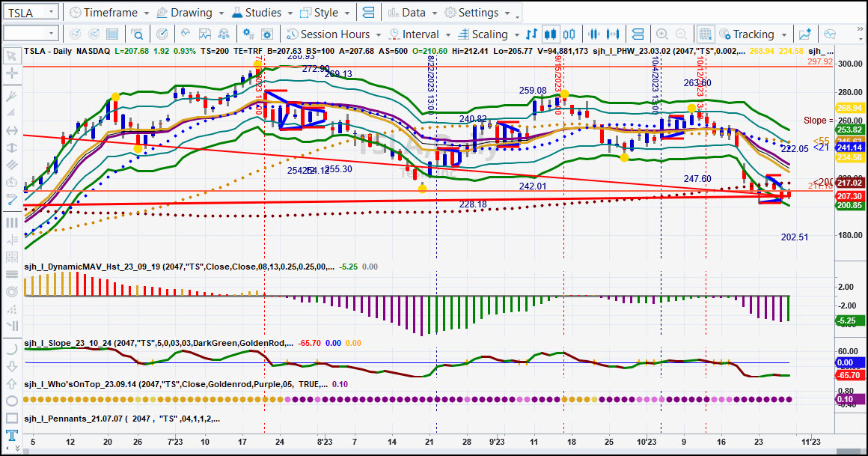Click the zoom out magnifier icon
Image resolution: width=868 pixels, height=456 pixels.
(x=681, y=34)
